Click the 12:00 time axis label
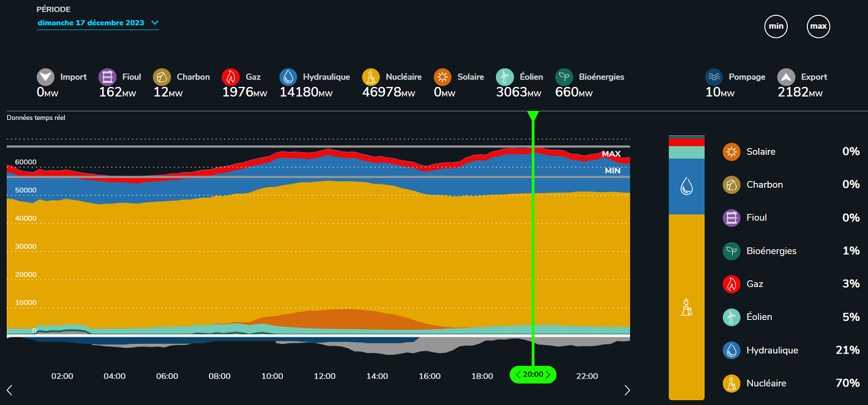 coord(324,376)
